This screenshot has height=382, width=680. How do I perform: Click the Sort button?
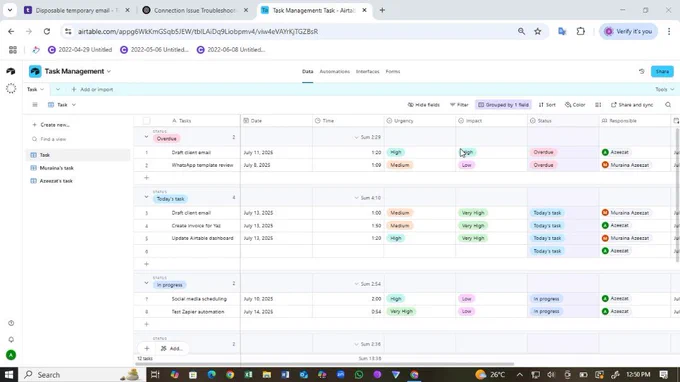547,104
